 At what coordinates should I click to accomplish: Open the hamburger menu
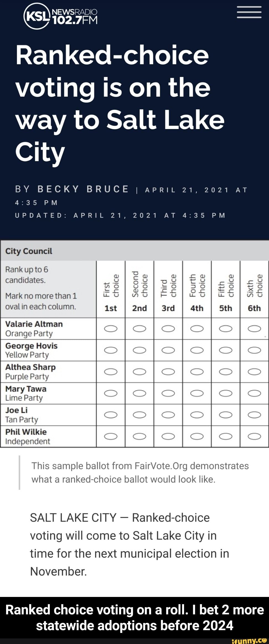click(249, 12)
